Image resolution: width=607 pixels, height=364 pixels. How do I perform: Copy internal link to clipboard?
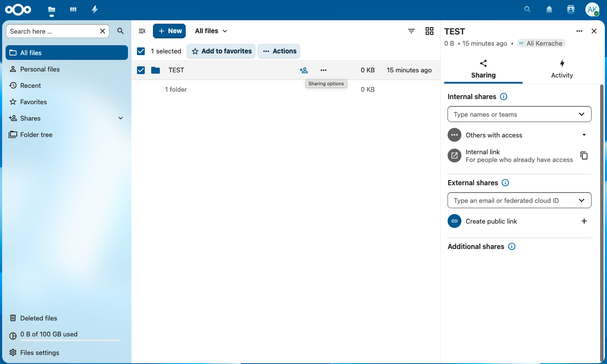point(584,156)
